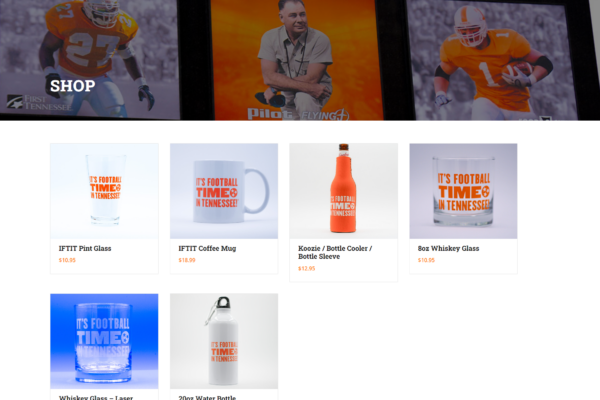600x400 pixels.
Task: Select the $18.99 Coffee Mug price
Action: (187, 260)
